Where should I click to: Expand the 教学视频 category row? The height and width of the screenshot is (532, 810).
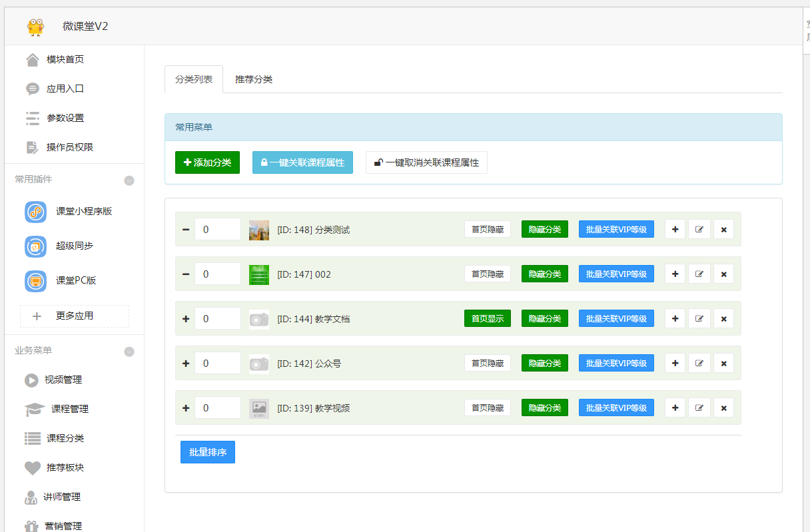click(x=186, y=407)
